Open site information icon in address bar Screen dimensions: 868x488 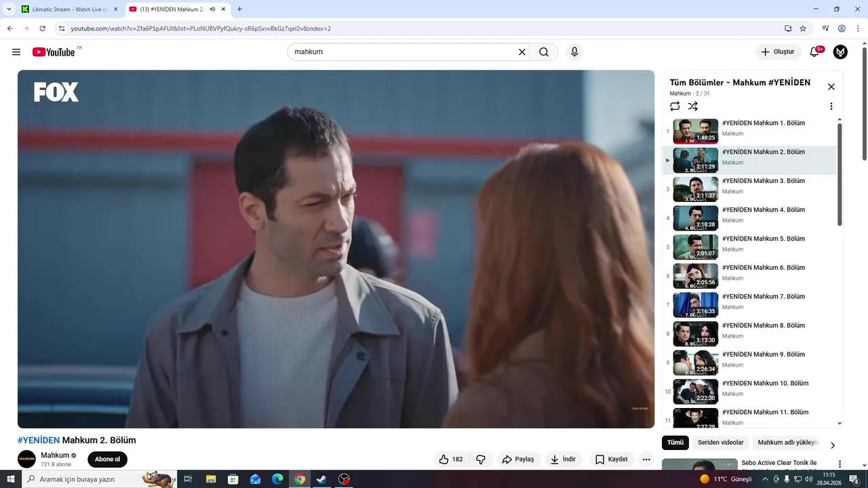tap(61, 28)
